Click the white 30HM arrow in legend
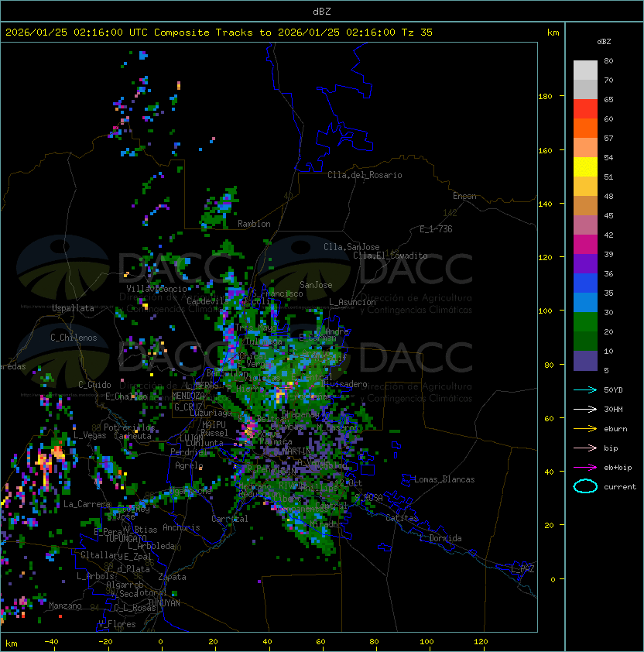The width and height of the screenshot is (644, 652). pos(585,409)
